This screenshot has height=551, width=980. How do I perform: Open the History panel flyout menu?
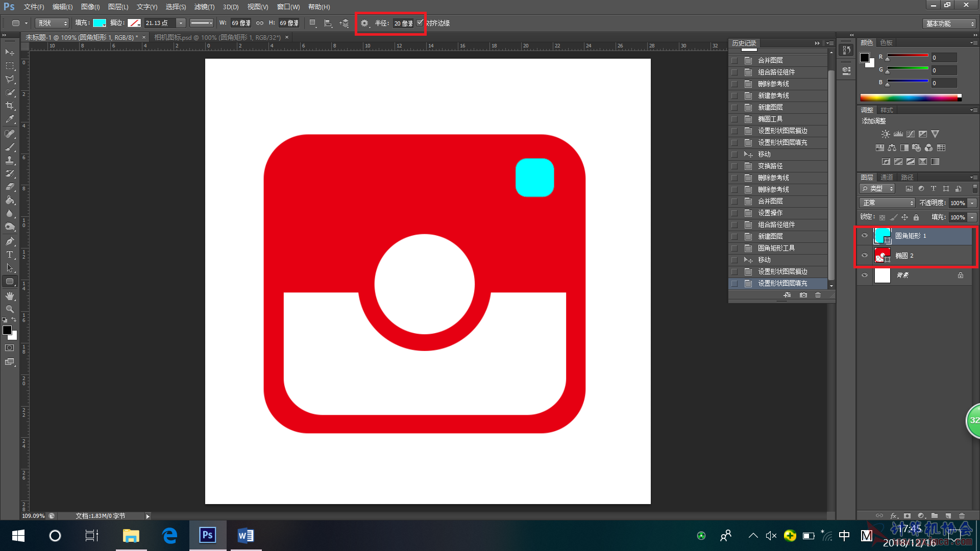click(830, 43)
